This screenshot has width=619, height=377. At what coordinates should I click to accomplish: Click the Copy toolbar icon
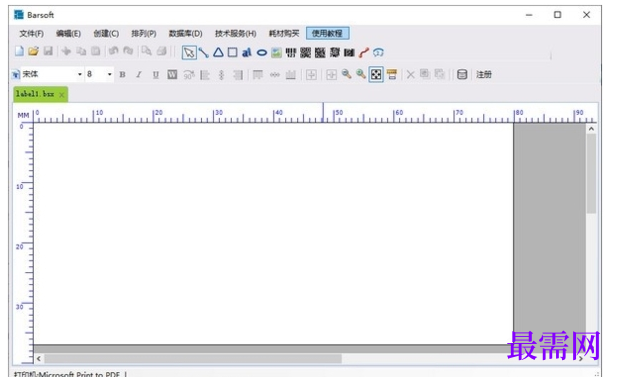click(81, 51)
